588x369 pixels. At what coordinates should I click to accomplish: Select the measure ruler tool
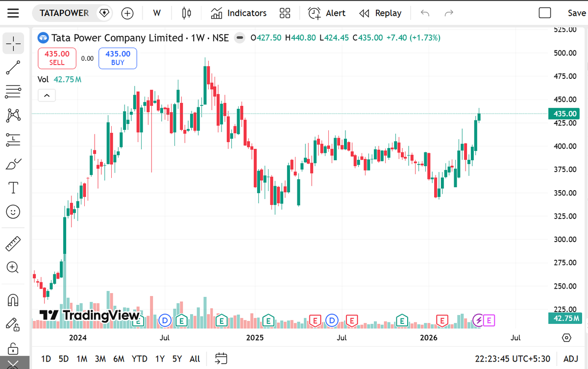pyautogui.click(x=13, y=244)
